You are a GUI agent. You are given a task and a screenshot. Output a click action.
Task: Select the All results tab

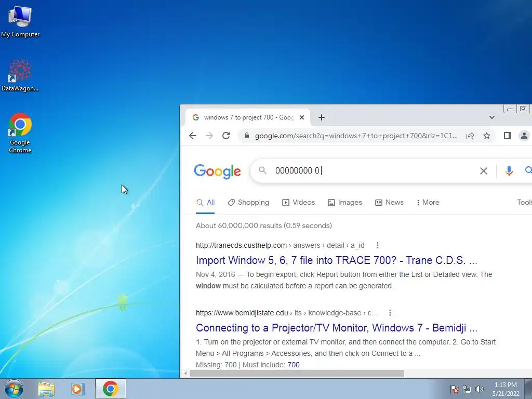[x=205, y=203]
